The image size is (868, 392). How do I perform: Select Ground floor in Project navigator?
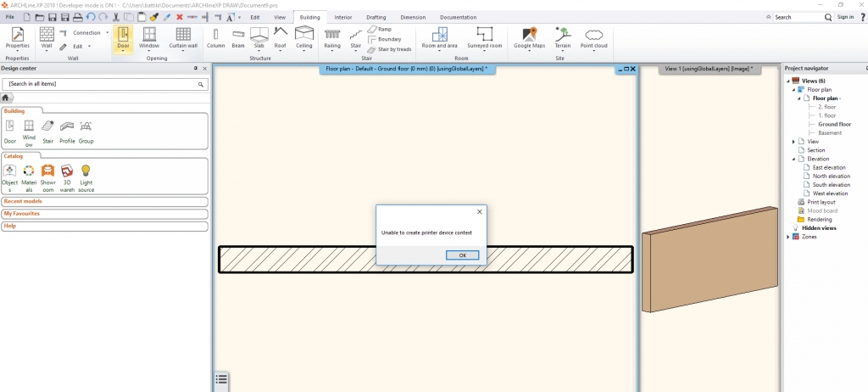(x=834, y=124)
